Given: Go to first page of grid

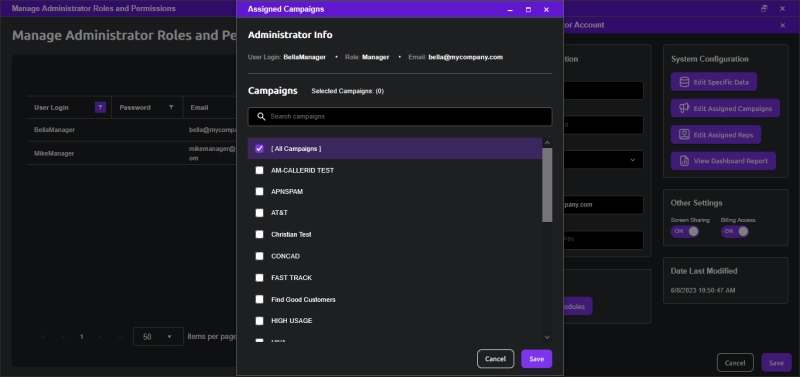Looking at the screenshot, I should tap(43, 337).
